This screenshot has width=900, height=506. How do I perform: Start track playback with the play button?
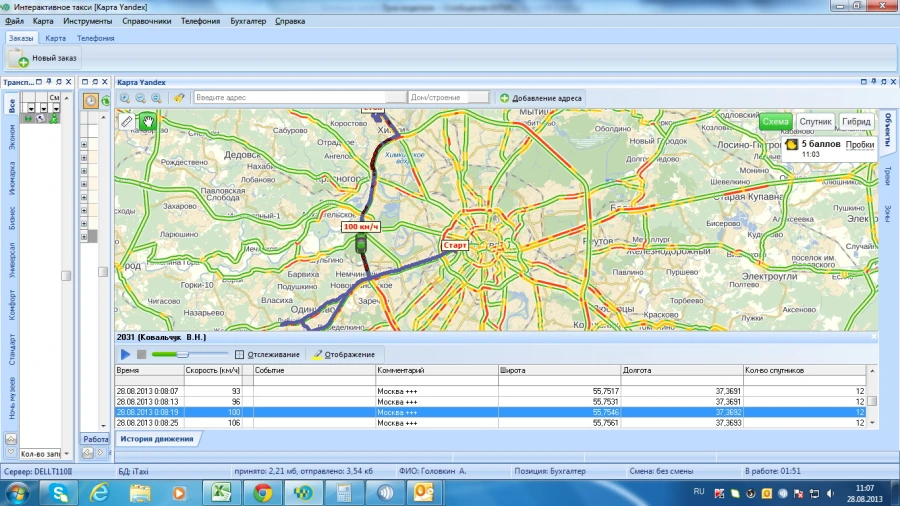[125, 355]
